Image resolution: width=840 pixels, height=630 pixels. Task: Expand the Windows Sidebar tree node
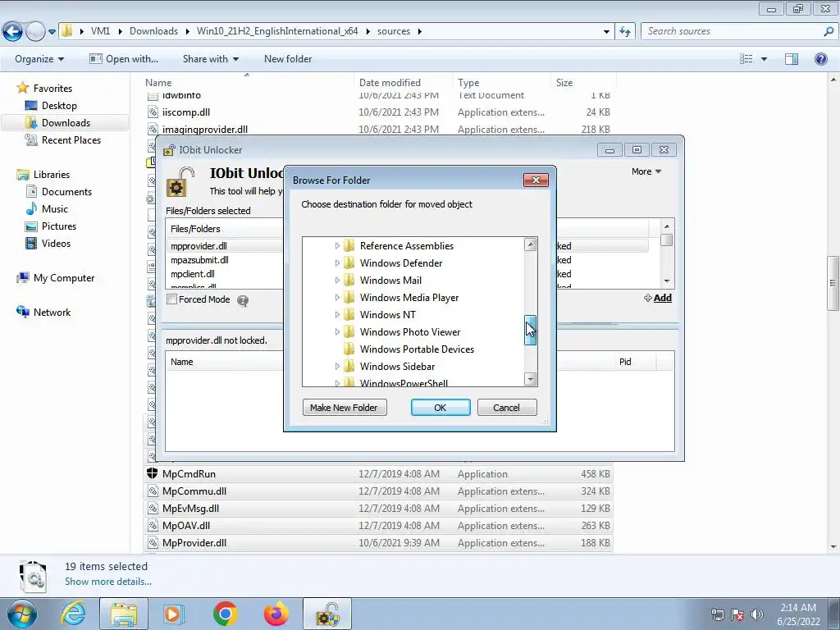pos(337,367)
